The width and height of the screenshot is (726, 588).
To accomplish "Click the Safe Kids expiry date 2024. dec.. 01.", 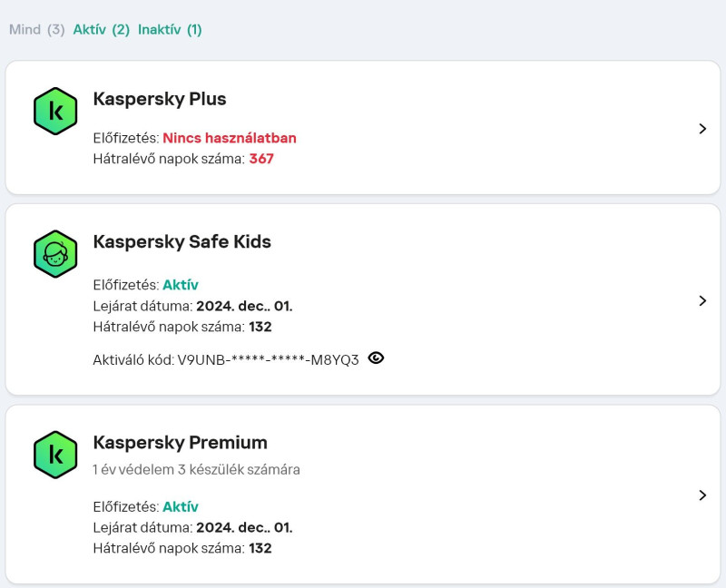I will (244, 306).
